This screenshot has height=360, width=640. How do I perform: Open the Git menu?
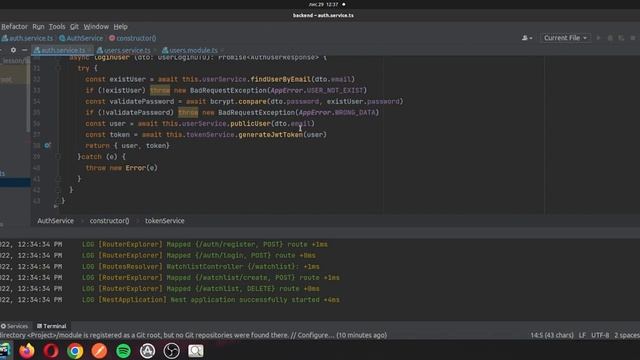click(74, 27)
